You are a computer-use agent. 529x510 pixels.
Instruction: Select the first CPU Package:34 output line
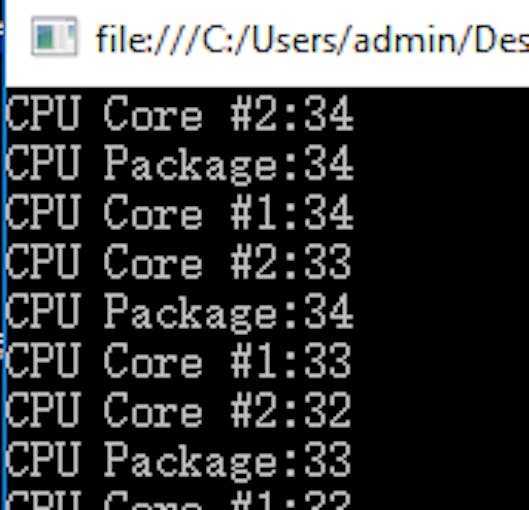click(180, 164)
